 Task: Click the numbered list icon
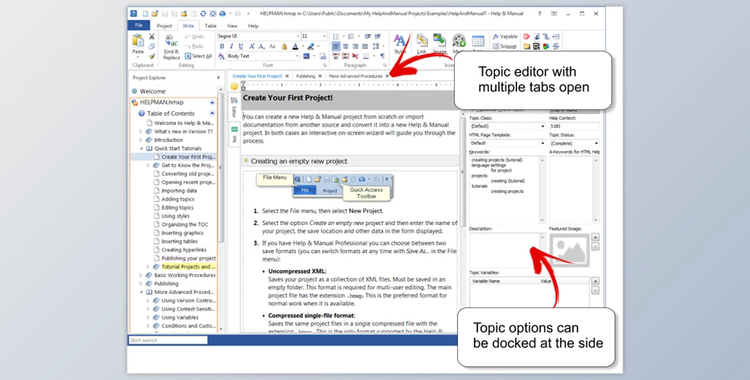351,36
